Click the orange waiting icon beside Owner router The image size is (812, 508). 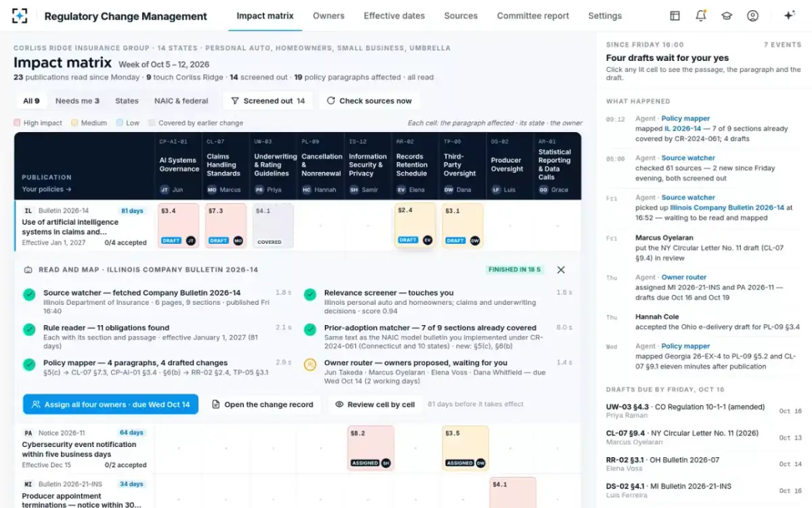tap(310, 364)
